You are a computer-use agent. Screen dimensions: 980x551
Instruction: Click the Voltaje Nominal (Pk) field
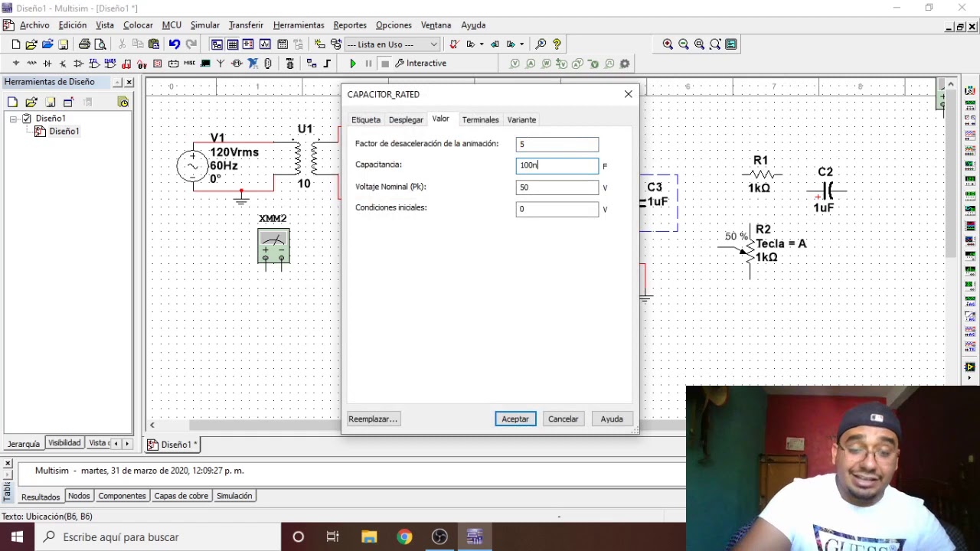(557, 187)
